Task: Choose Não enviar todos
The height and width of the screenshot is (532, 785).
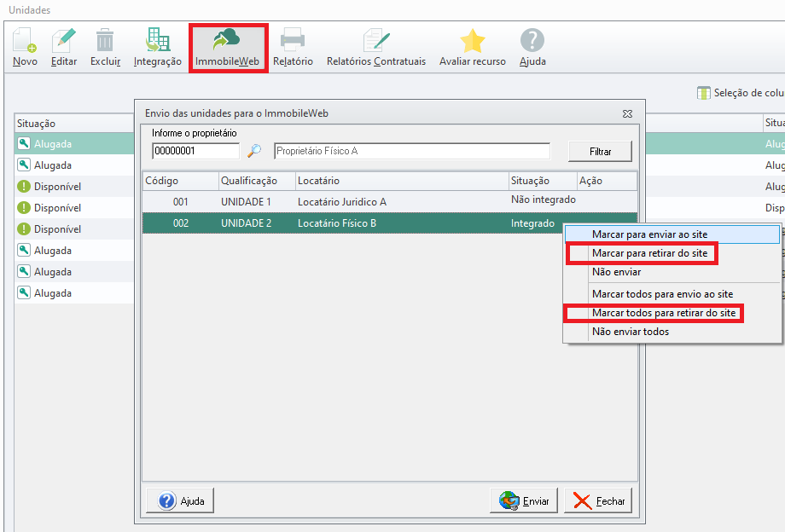Action: [x=672, y=332]
